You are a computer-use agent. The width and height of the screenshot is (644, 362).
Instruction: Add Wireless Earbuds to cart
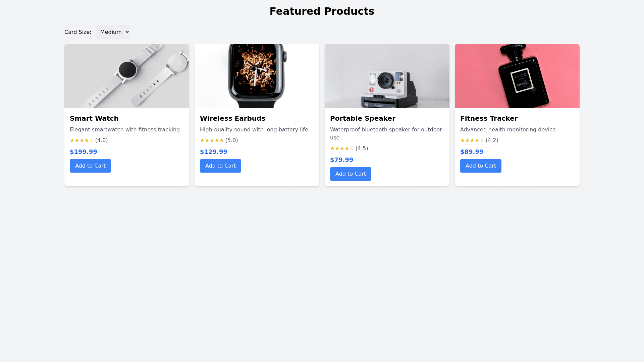point(220,166)
